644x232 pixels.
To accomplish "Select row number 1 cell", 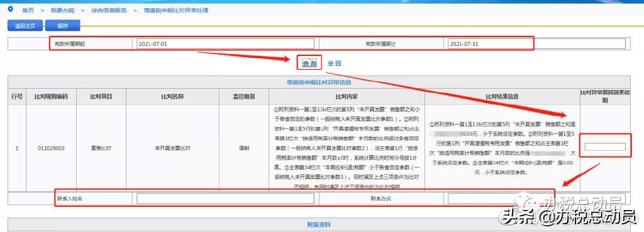I will click(x=17, y=148).
